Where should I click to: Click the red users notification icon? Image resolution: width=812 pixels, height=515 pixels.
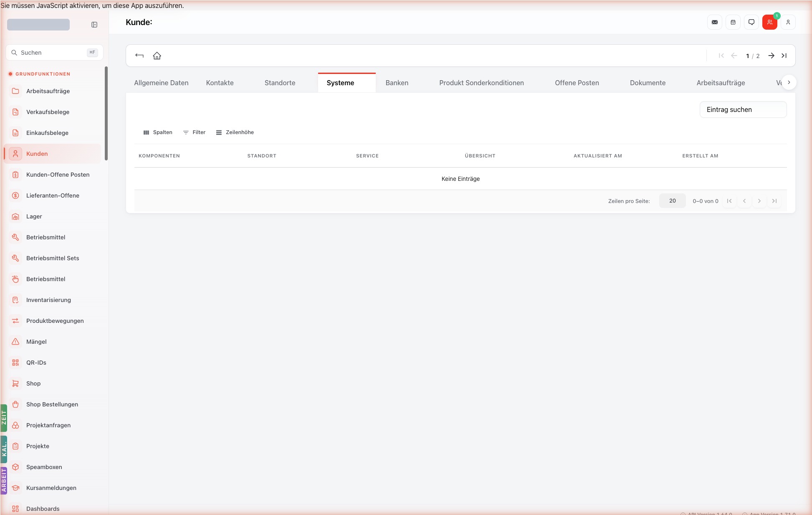[x=770, y=22]
